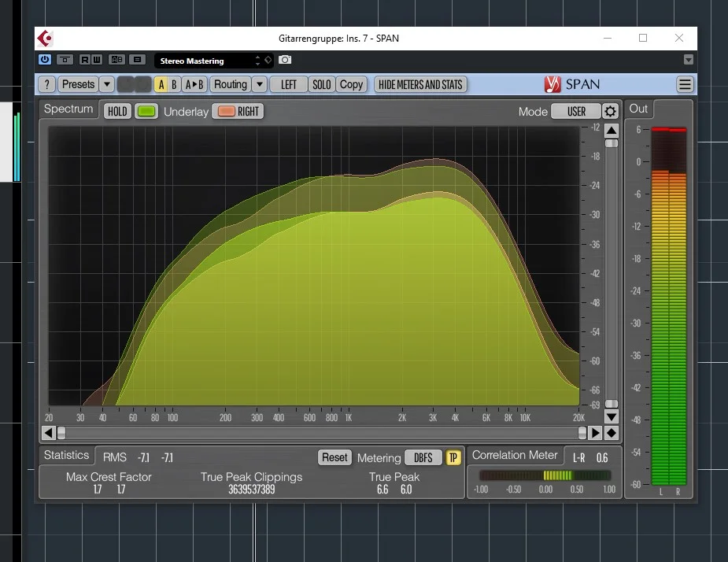Open the Presets menu
Screen dimensions: 728x562
coord(78,84)
